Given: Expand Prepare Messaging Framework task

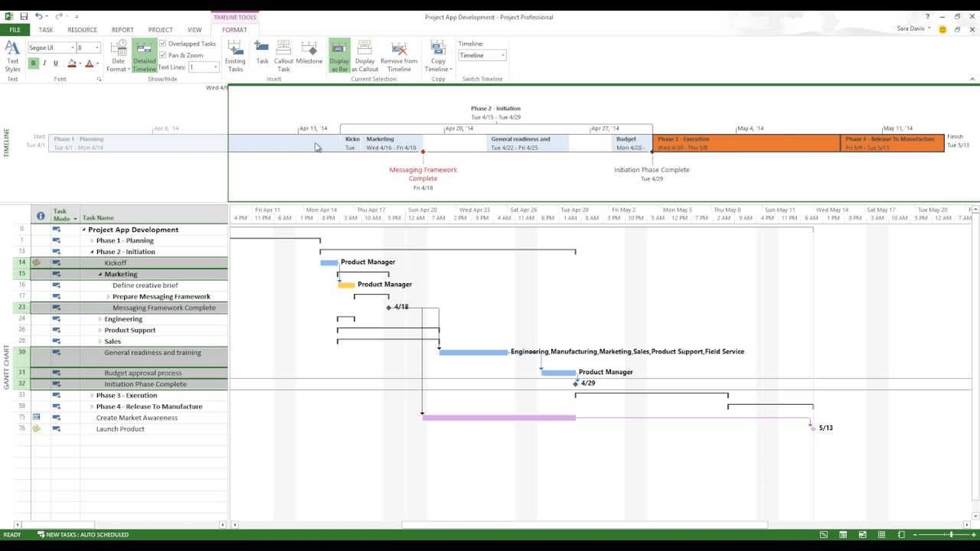Looking at the screenshot, I should click(108, 297).
